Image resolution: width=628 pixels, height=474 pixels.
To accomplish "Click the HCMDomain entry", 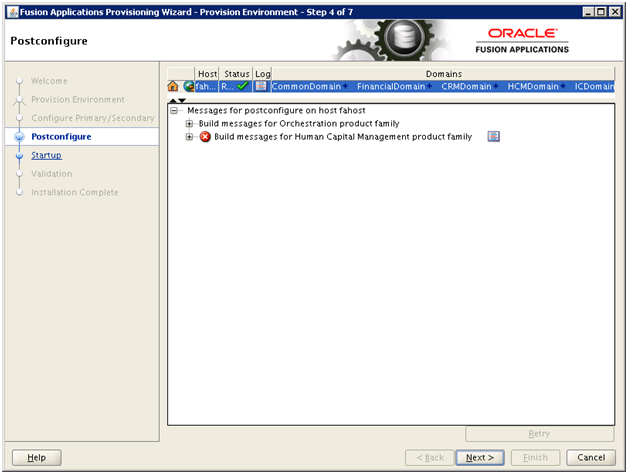I will click(533, 87).
